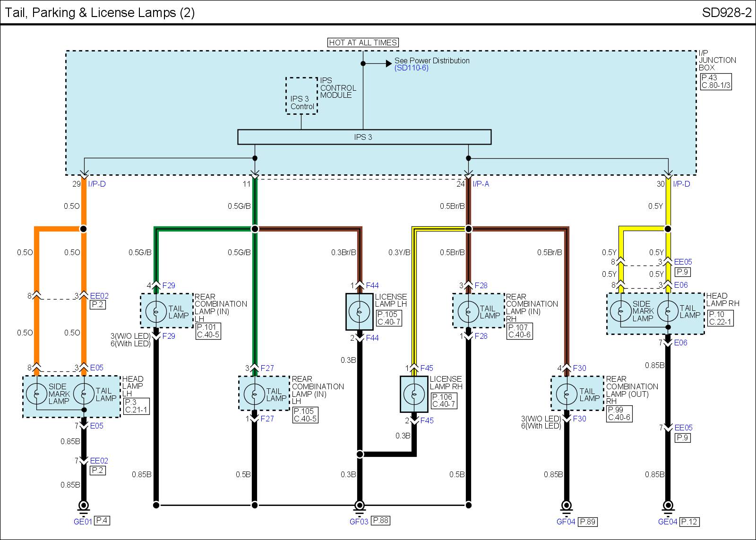The image size is (756, 540).
Task: Open the GE04 ground point link
Action: pos(668,522)
